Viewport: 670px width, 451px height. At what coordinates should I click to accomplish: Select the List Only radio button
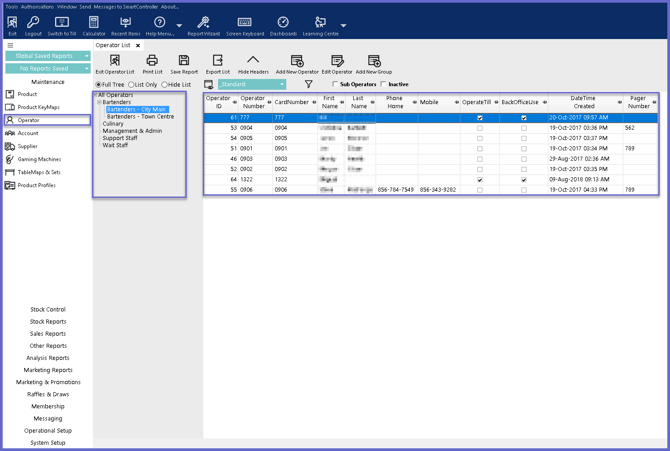[131, 85]
